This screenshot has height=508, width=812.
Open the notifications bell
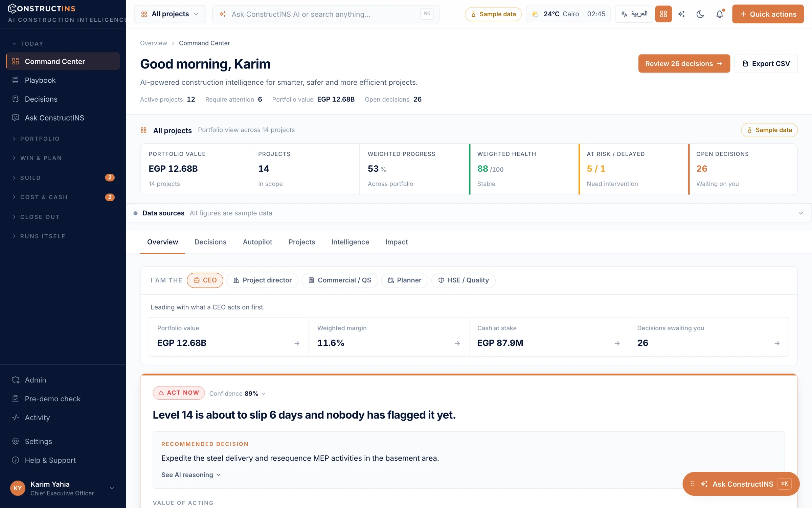point(720,14)
